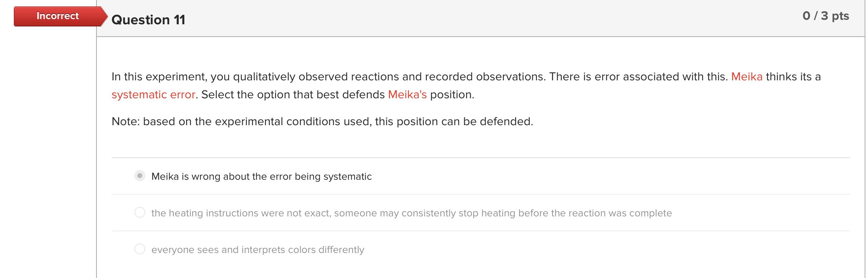Click the 'everyone sees and interprets colors' answer text
Viewport: 868px width, 278px height.
click(x=258, y=250)
